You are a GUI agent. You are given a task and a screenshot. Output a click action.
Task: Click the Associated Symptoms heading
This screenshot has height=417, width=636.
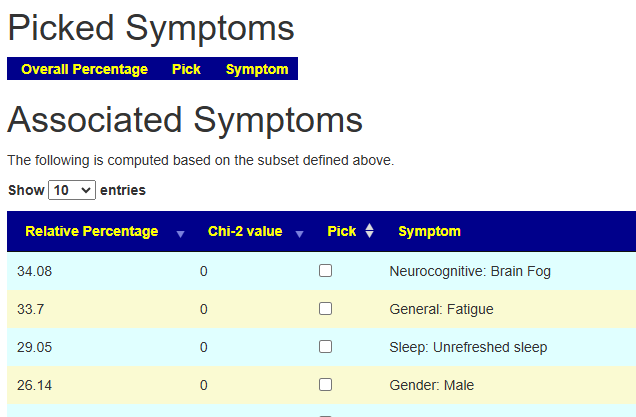pos(185,120)
